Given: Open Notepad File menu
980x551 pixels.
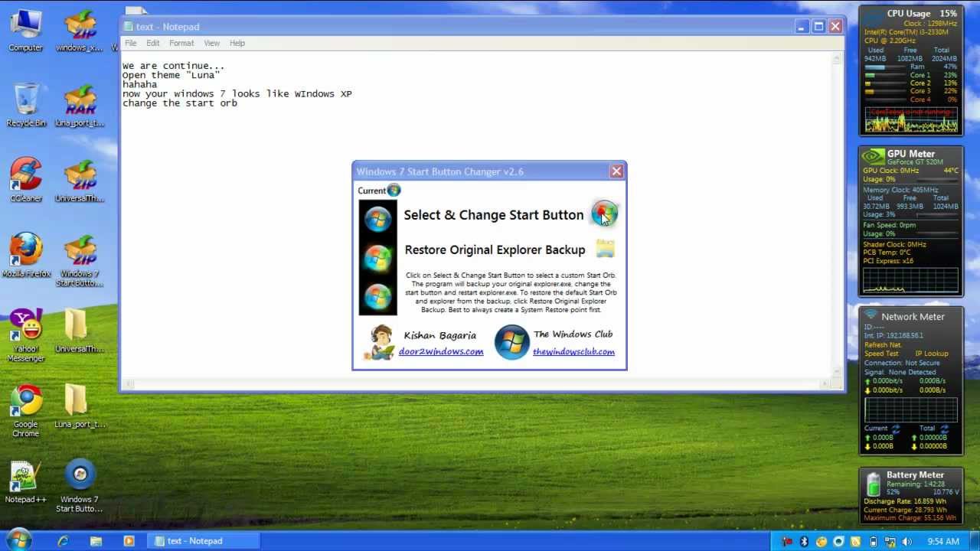Looking at the screenshot, I should (131, 43).
